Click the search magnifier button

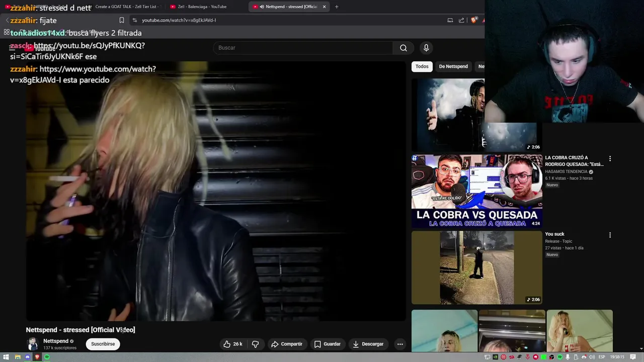[x=403, y=48]
